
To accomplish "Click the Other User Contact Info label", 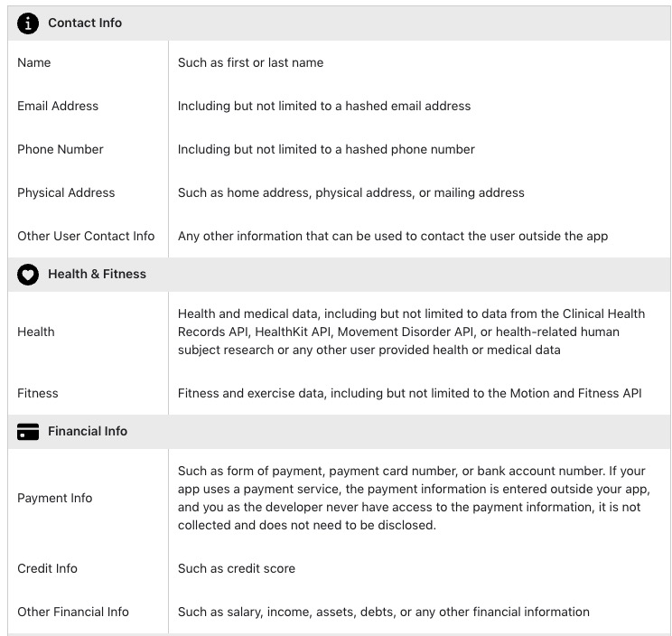I will click(x=86, y=236).
